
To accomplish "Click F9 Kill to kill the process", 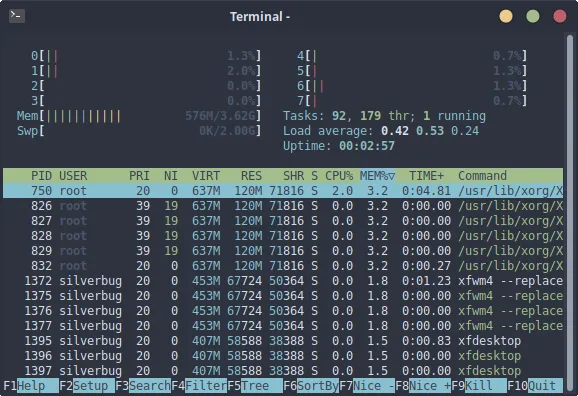I will pyautogui.click(x=479, y=386).
